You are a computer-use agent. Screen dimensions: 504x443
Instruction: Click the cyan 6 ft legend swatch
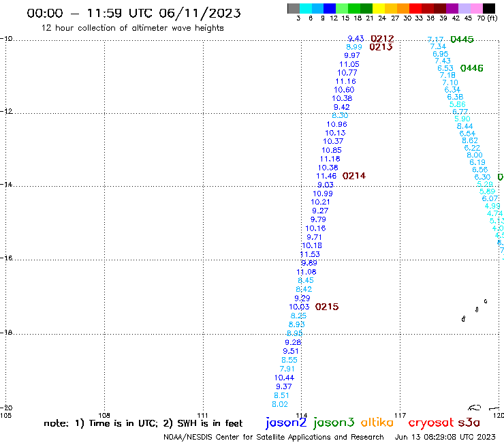[306, 8]
